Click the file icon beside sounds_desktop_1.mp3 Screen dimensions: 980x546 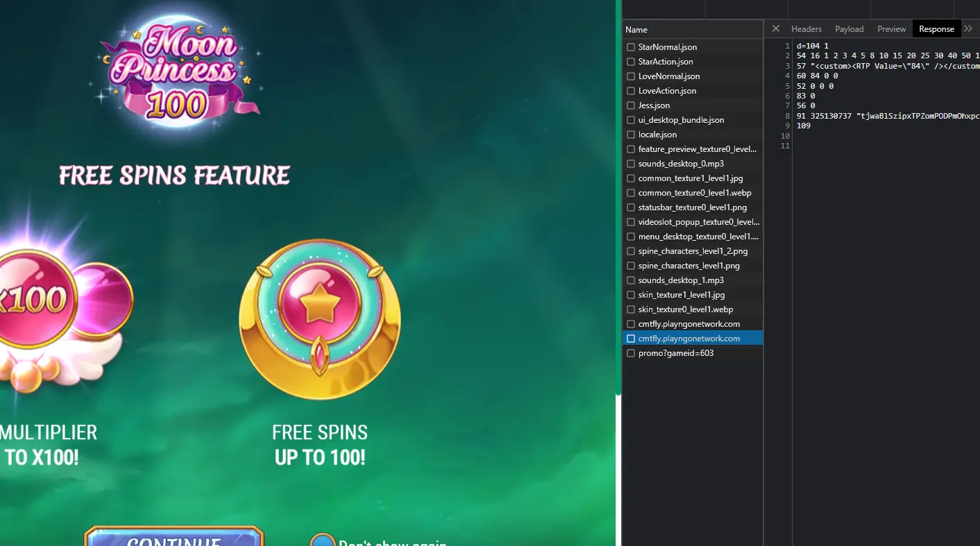tap(631, 280)
